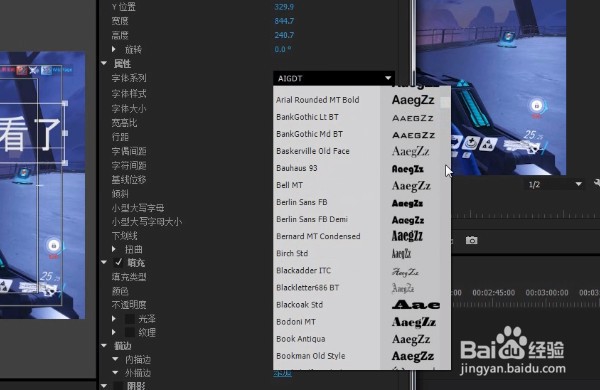The height and width of the screenshot is (390, 600).
Task: Expand the 光泽 sheen option
Action: (x=114, y=318)
